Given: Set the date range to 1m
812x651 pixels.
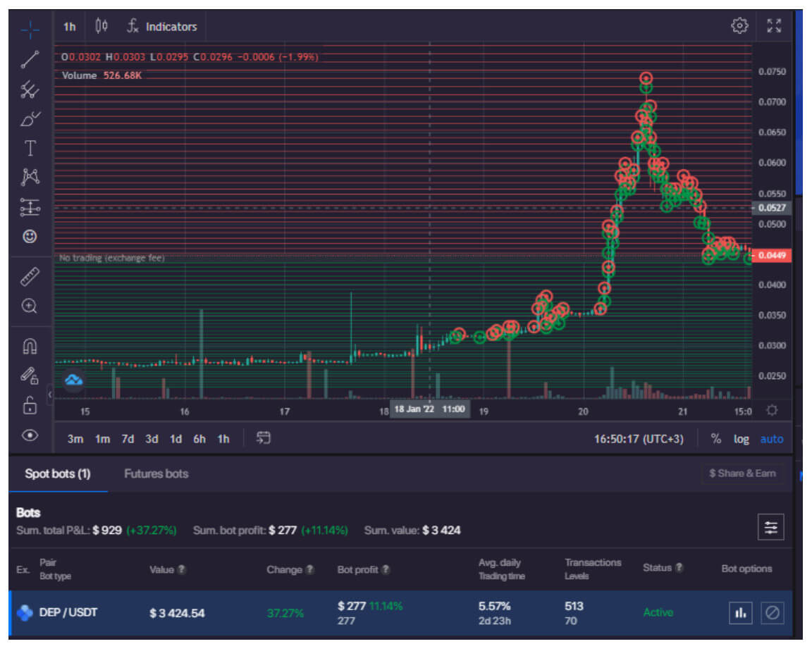Looking at the screenshot, I should (x=102, y=439).
